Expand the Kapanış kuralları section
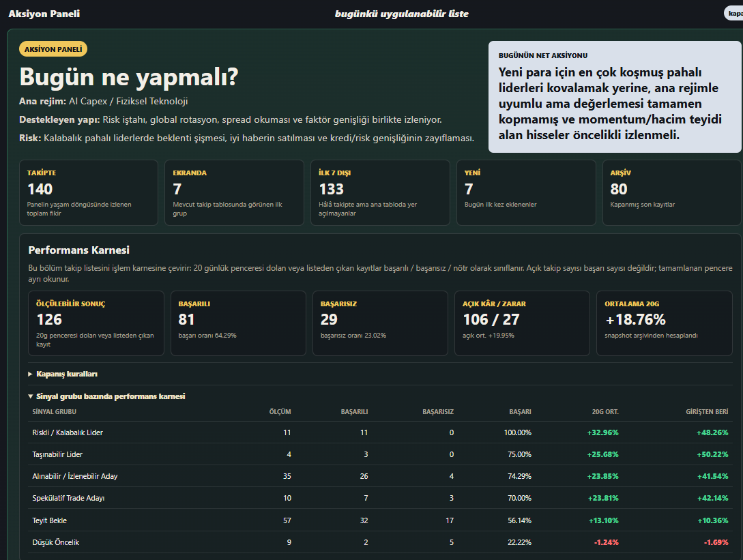The image size is (743, 560). [63, 374]
